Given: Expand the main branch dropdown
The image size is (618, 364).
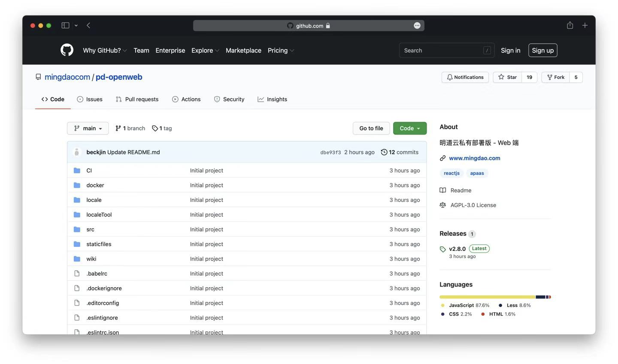Looking at the screenshot, I should pos(88,128).
